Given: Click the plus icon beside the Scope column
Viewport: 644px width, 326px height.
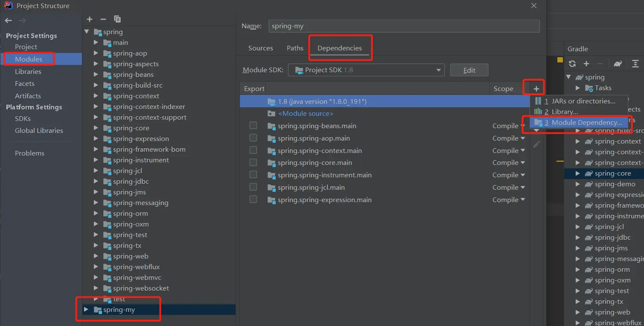Looking at the screenshot, I should (536, 89).
